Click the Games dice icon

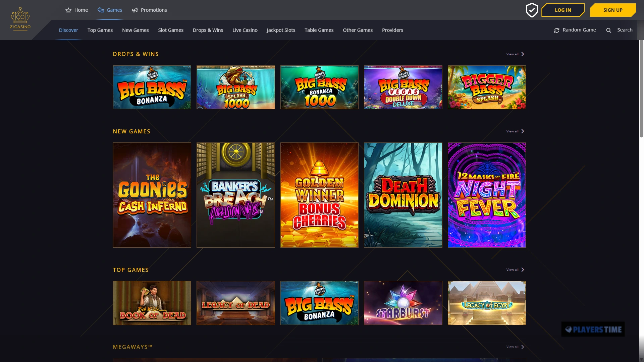point(101,10)
